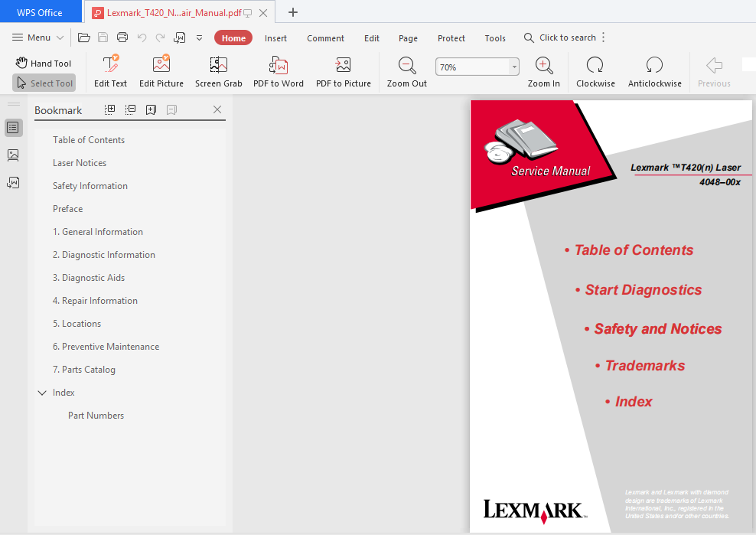This screenshot has width=756, height=535.
Task: Open 2. Diagnostic Information bookmark
Action: coord(103,255)
